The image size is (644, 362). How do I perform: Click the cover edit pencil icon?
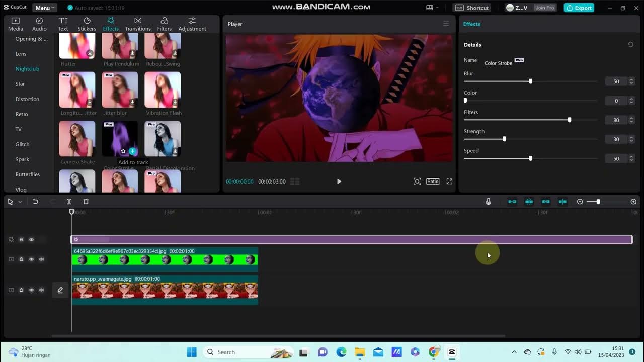pos(60,290)
